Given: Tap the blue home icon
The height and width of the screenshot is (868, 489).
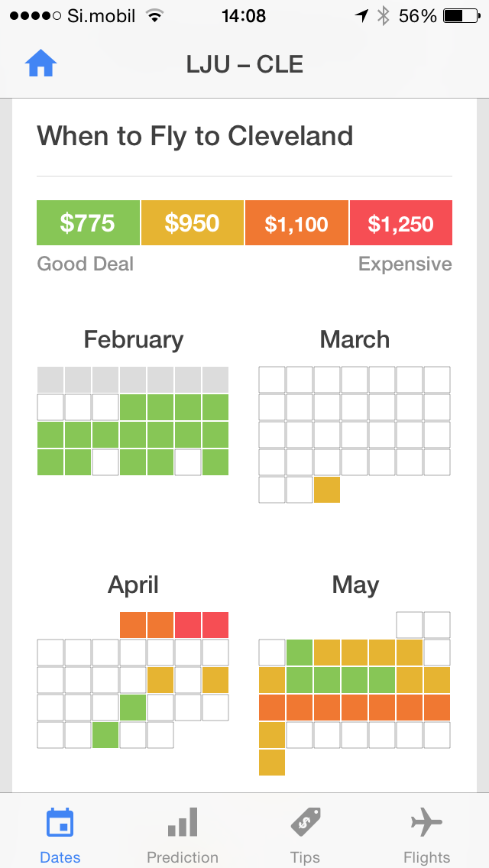Looking at the screenshot, I should point(41,63).
